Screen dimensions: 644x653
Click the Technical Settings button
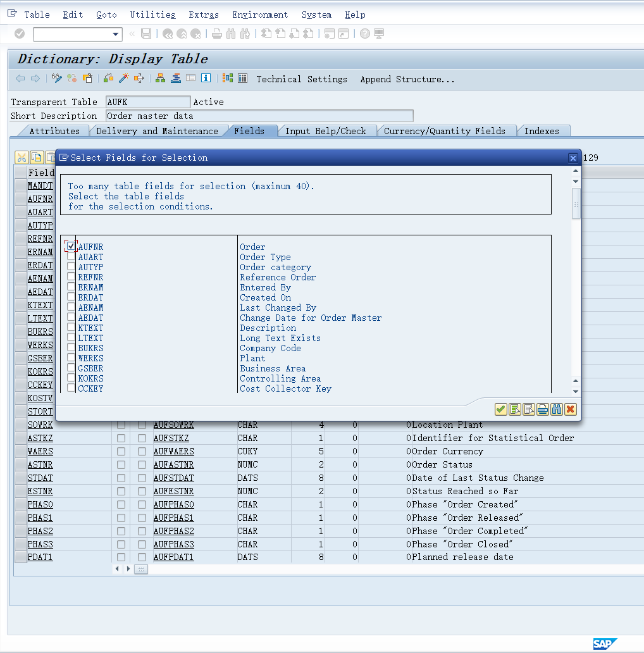tap(302, 79)
